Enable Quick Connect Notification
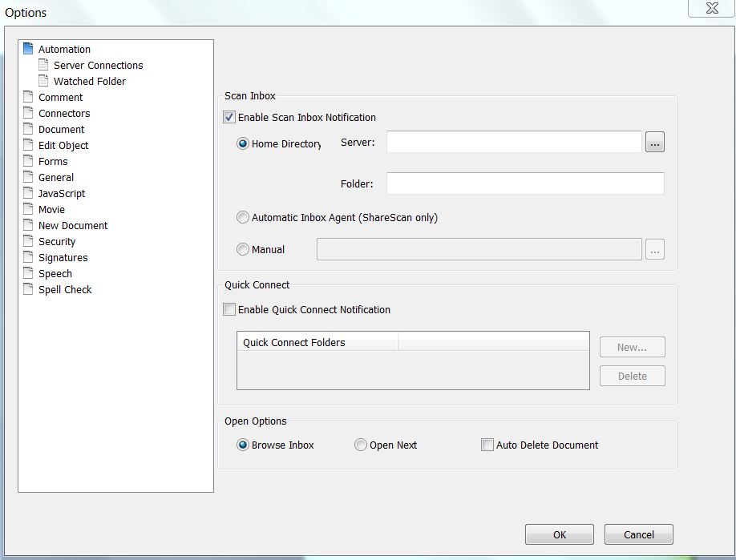Image resolution: width=736 pixels, height=560 pixels. 229,309
